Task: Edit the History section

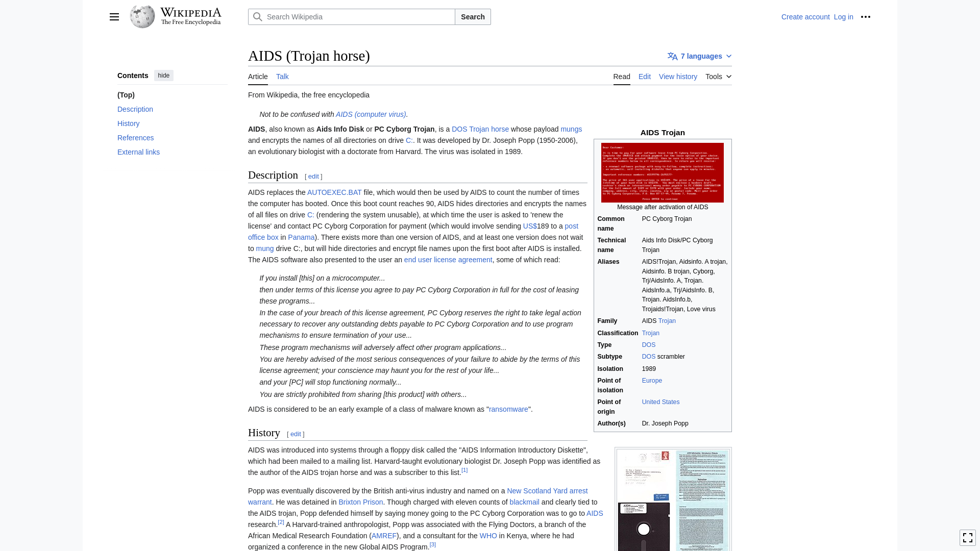Action: [x=296, y=434]
